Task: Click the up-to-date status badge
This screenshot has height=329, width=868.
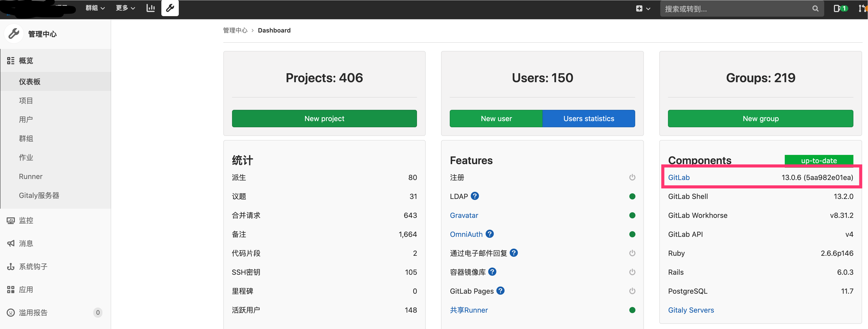Action: pos(819,160)
